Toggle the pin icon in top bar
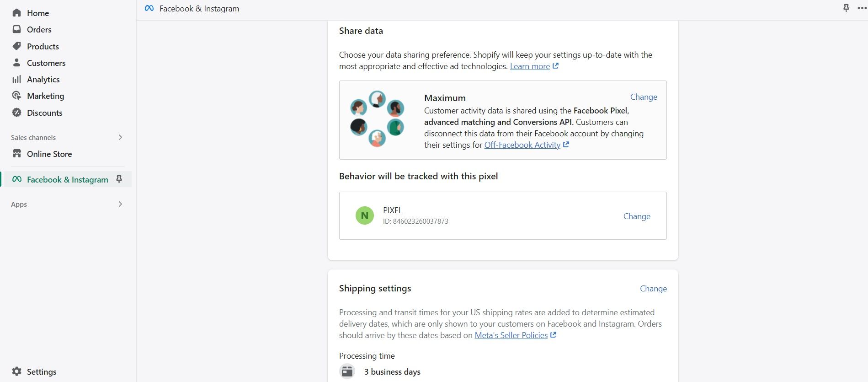 point(846,8)
